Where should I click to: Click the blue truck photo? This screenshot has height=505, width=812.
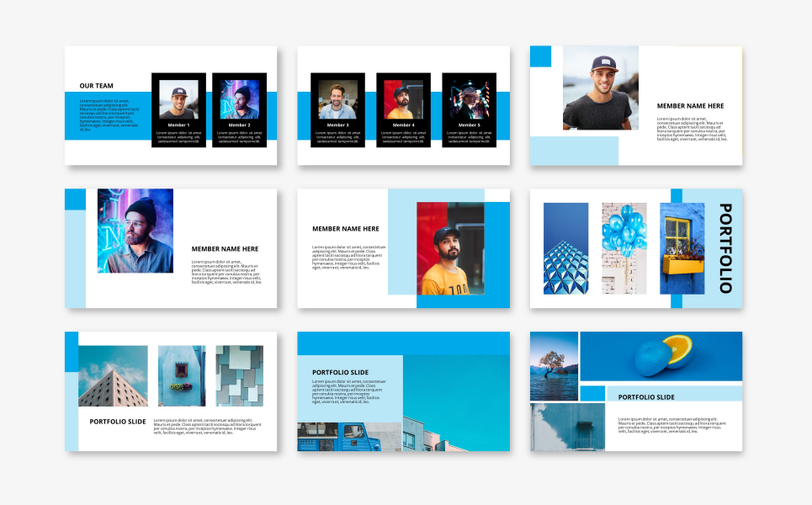click(349, 437)
